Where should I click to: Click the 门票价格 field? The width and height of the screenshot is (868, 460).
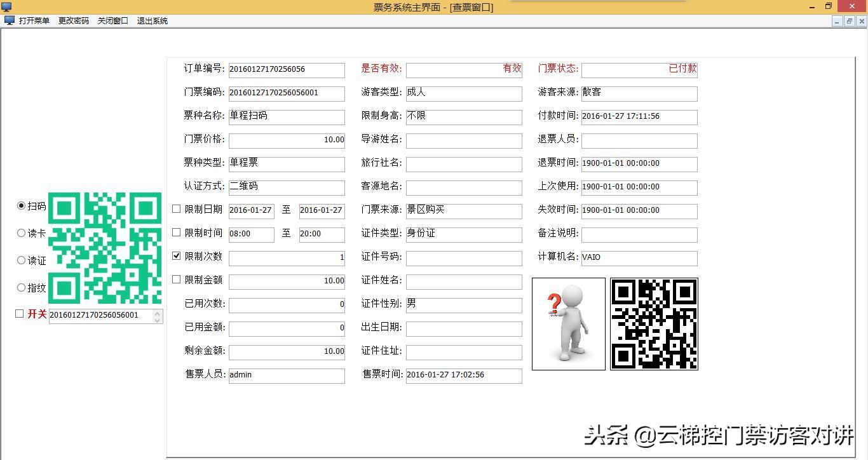click(287, 140)
